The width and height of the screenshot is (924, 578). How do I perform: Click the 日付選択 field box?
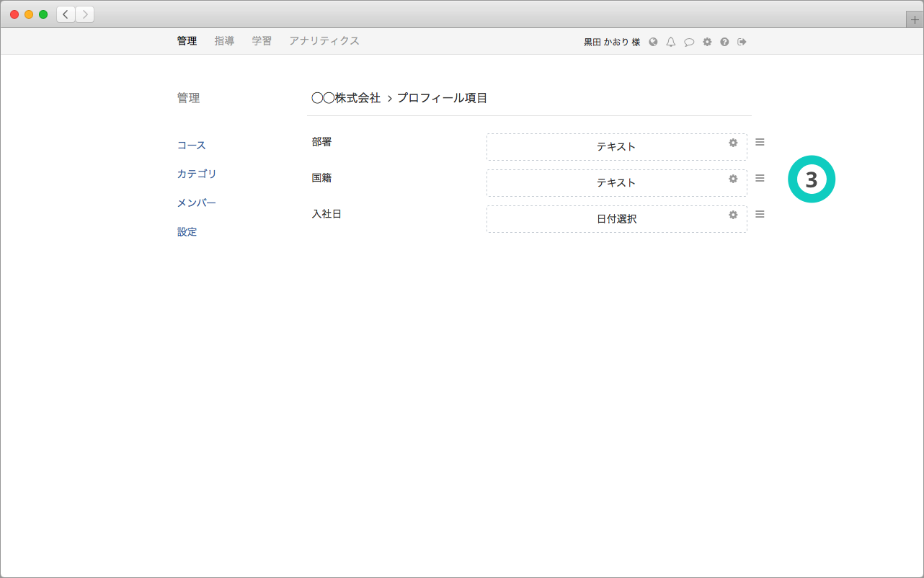tap(616, 219)
